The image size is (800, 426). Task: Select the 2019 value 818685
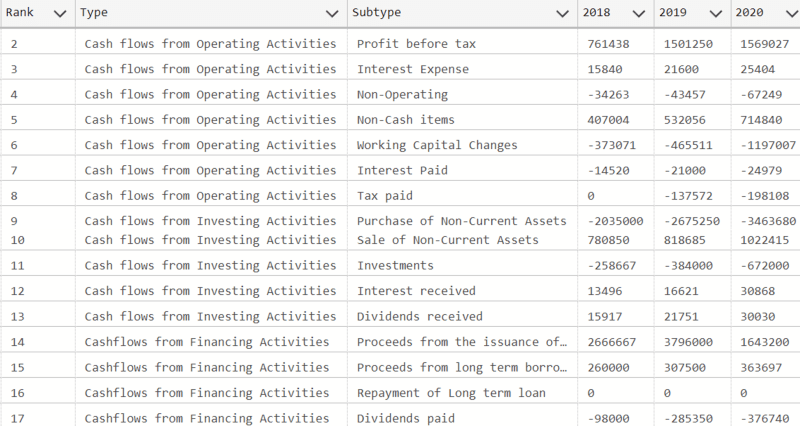[685, 240]
